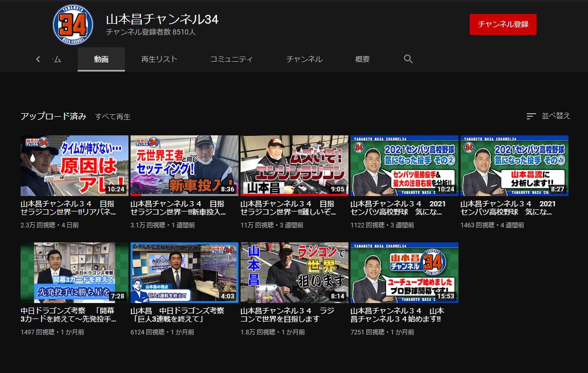Screen dimensions: 588x373
Task: Click the 山本昌チャンネル３４始めます video title
Action: tap(397, 315)
